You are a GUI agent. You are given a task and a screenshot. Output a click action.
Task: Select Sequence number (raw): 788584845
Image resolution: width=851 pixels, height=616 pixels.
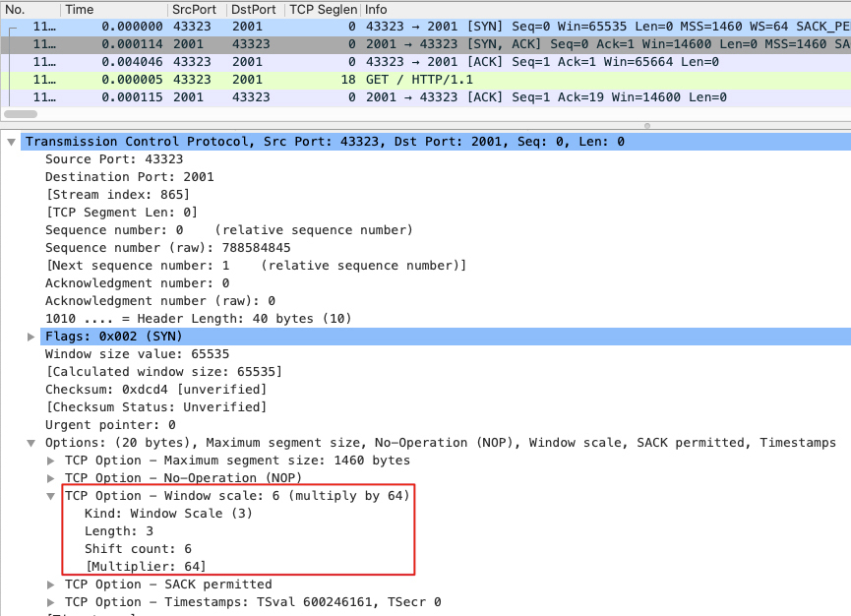(x=167, y=248)
